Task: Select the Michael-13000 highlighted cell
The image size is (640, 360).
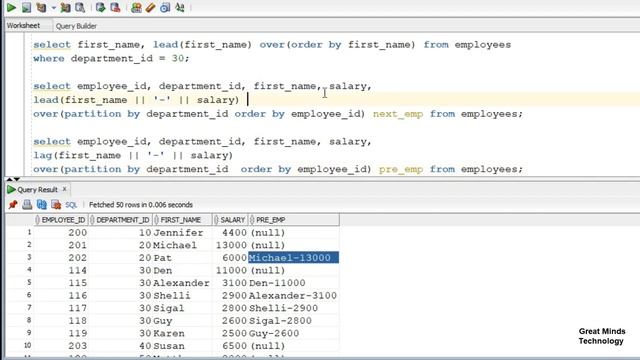Action: pyautogui.click(x=293, y=258)
